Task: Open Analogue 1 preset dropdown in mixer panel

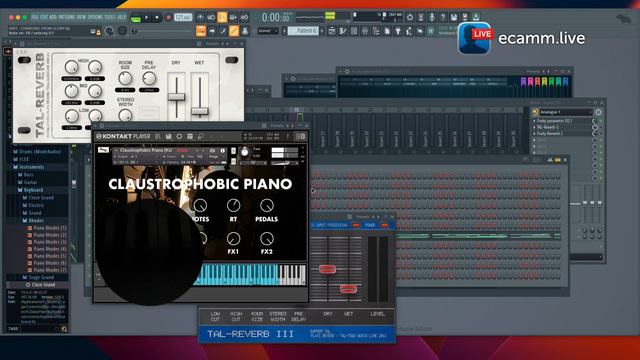Action: coord(567,112)
